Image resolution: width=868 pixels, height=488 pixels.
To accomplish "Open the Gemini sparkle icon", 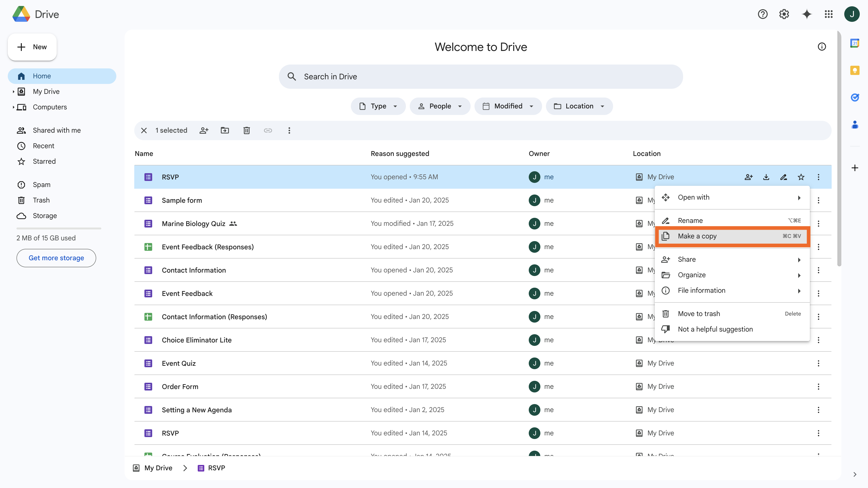I will pyautogui.click(x=807, y=14).
